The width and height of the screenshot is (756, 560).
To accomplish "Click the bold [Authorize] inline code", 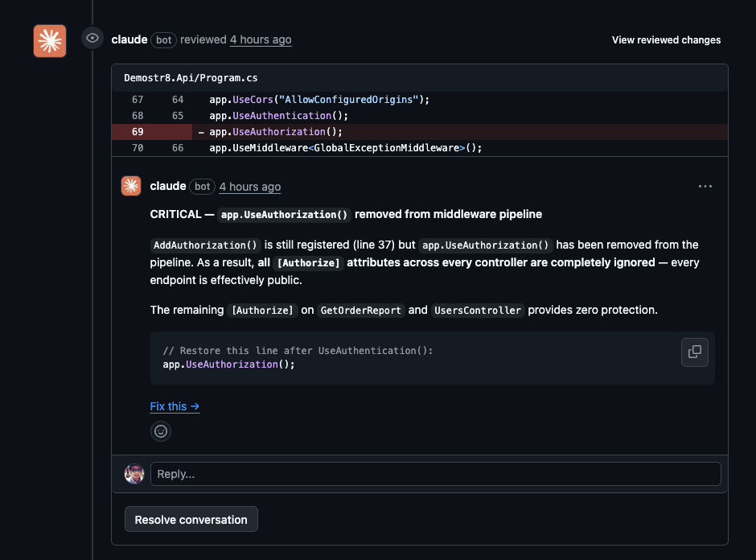I will point(308,263).
